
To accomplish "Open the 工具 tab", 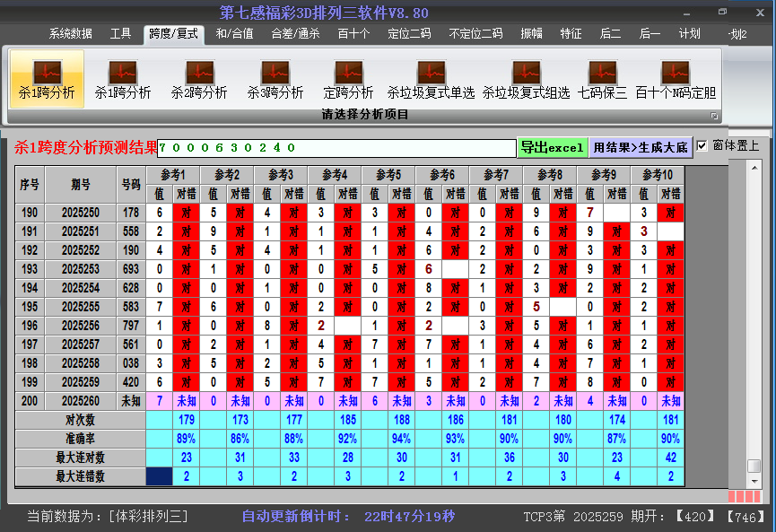I will [120, 34].
